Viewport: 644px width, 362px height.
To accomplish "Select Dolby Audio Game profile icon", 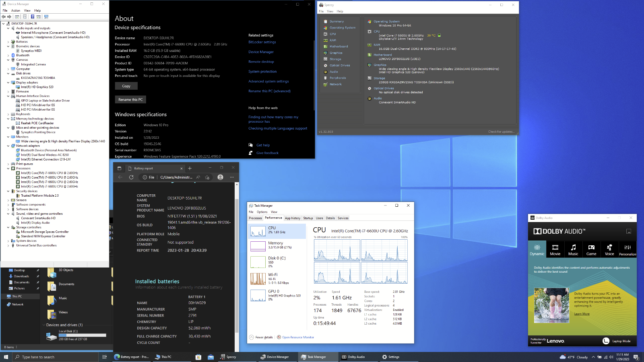I will click(x=591, y=247).
